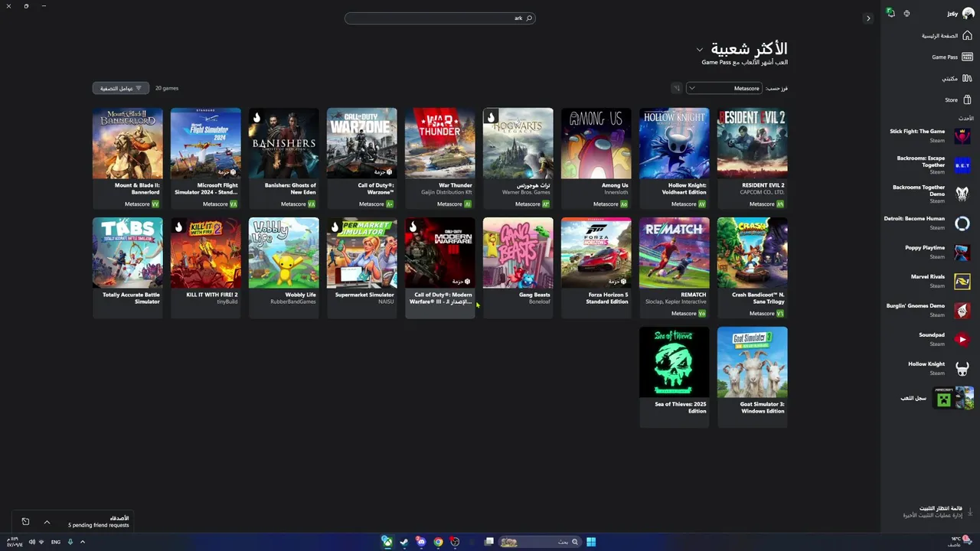Open the Windows Start button

591,542
